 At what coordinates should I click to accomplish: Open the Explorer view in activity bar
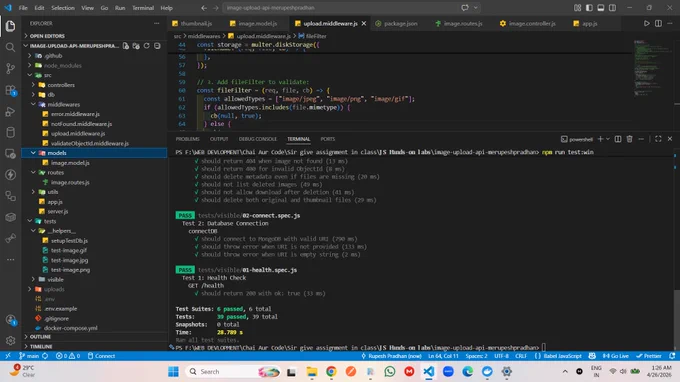click(10, 26)
